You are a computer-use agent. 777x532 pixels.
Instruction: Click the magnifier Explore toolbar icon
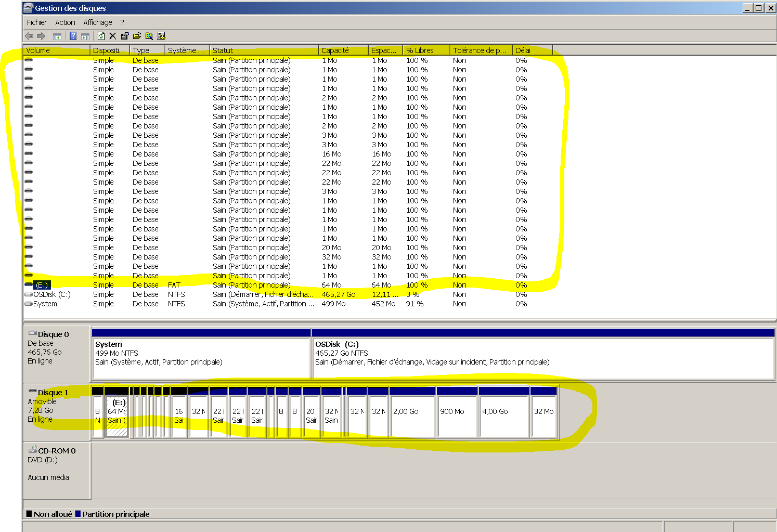coord(149,36)
